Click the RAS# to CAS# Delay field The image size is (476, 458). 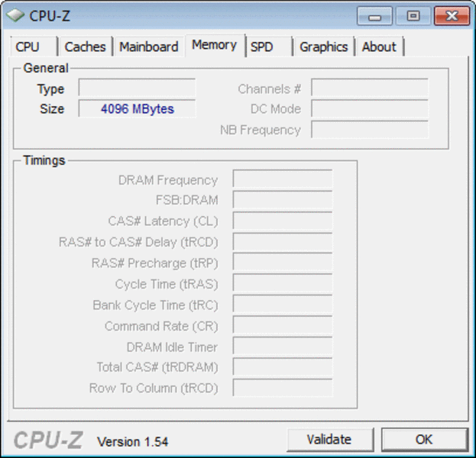point(283,242)
